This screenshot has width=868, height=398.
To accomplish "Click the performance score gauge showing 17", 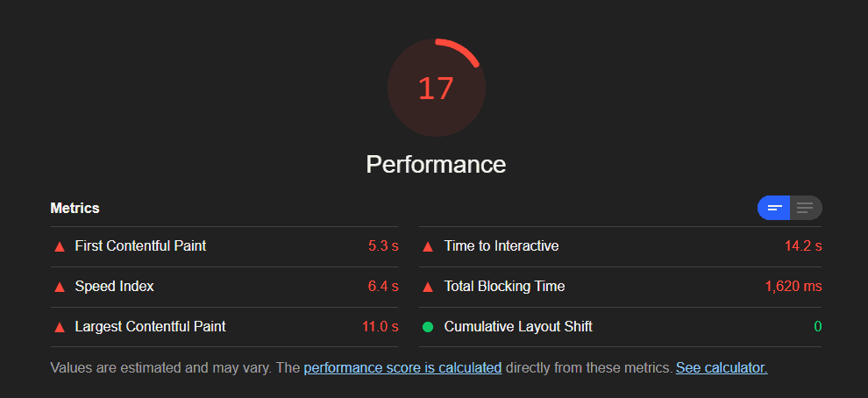I will pyautogui.click(x=436, y=88).
